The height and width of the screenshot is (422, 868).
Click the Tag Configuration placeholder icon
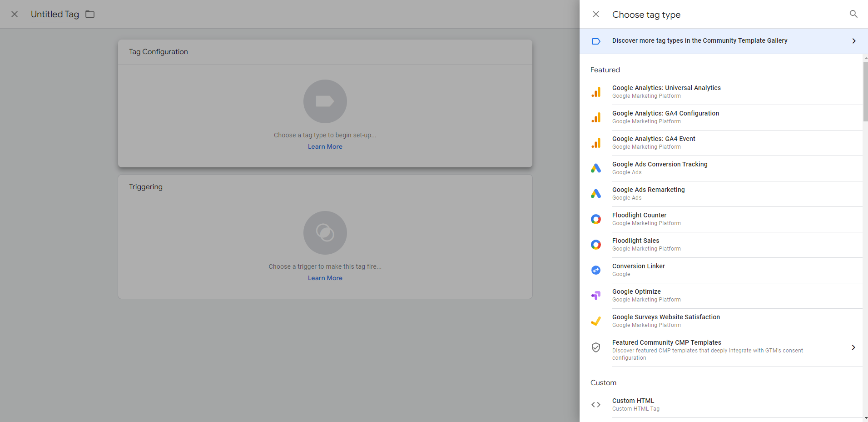pyautogui.click(x=325, y=101)
